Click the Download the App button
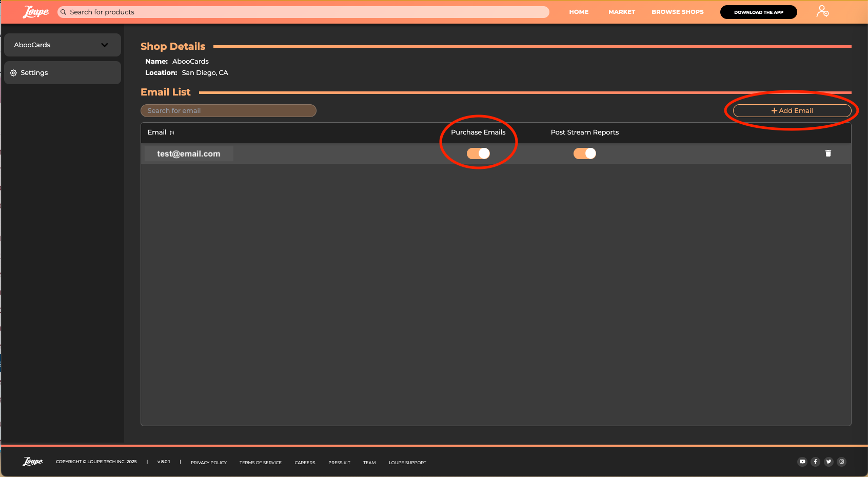 click(758, 11)
